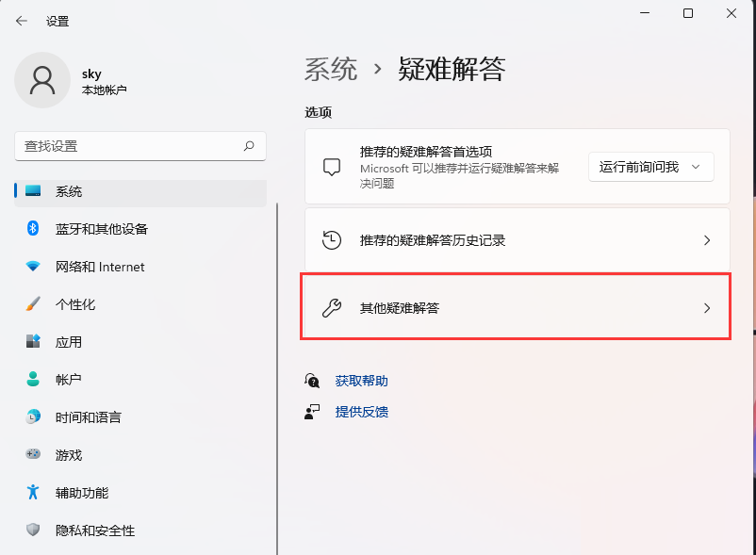This screenshot has width=756, height=555.
Task: Click the 帐户 person icon
Action: click(x=33, y=379)
